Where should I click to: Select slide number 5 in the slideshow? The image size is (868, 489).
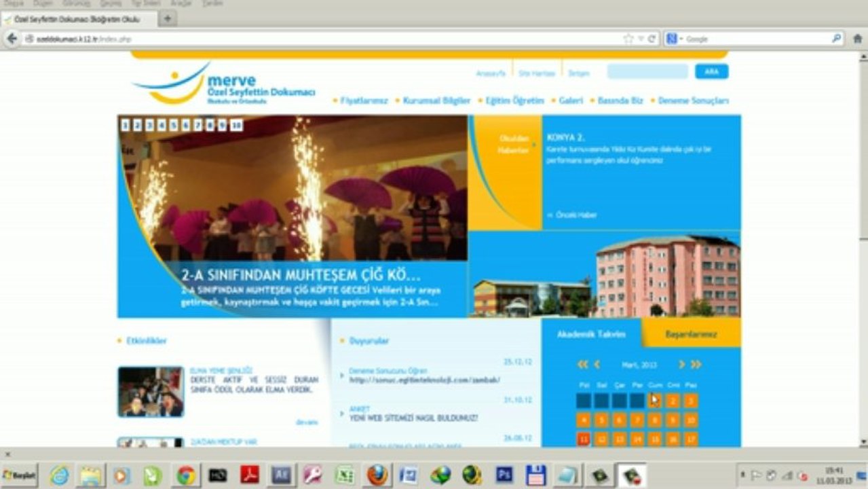[x=174, y=125]
